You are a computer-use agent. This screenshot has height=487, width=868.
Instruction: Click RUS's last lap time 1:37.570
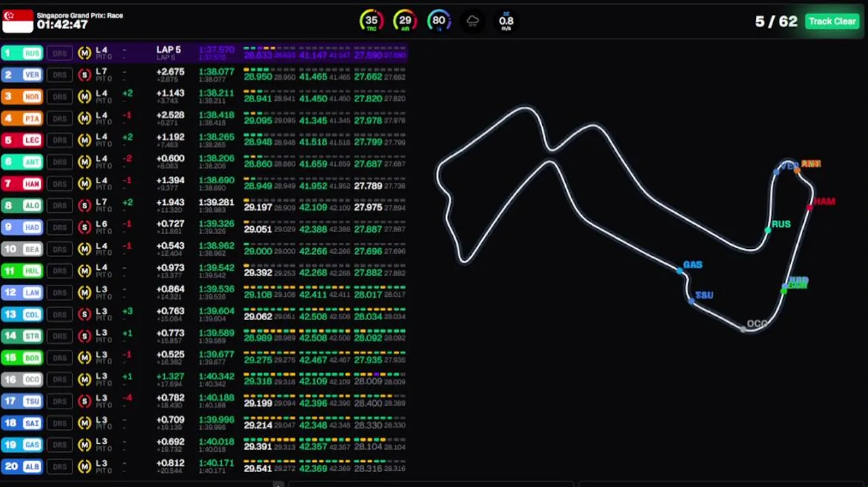[216, 50]
